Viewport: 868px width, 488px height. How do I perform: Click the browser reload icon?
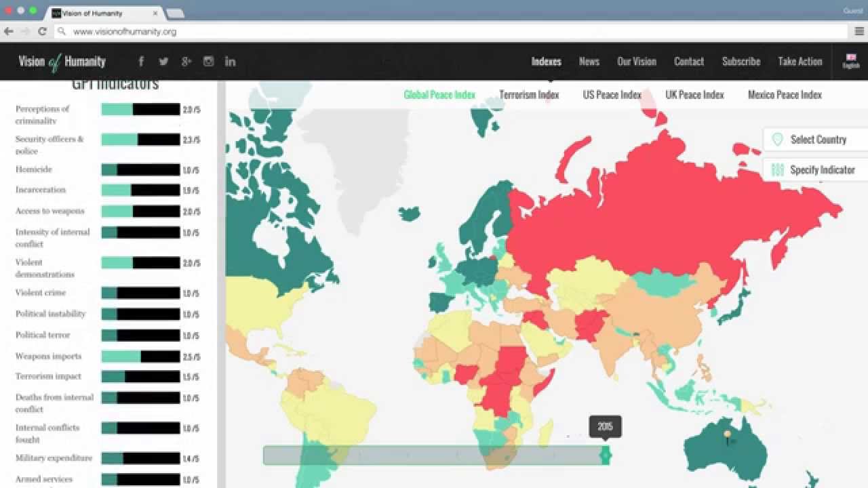42,31
